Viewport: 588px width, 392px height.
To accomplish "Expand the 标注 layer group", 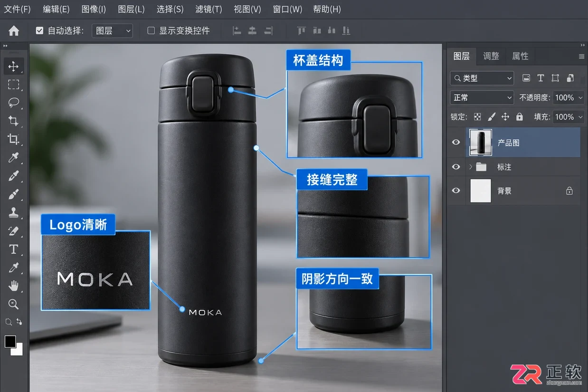I will click(x=471, y=167).
